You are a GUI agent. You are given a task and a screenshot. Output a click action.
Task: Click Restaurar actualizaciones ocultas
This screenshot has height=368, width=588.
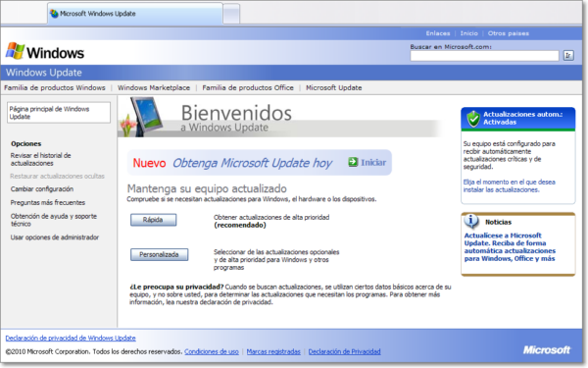[x=57, y=176]
